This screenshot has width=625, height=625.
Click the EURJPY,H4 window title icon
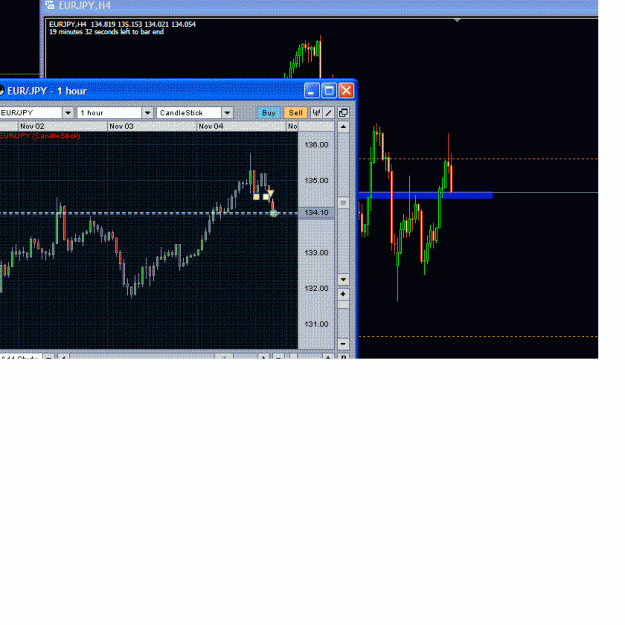[50, 5]
